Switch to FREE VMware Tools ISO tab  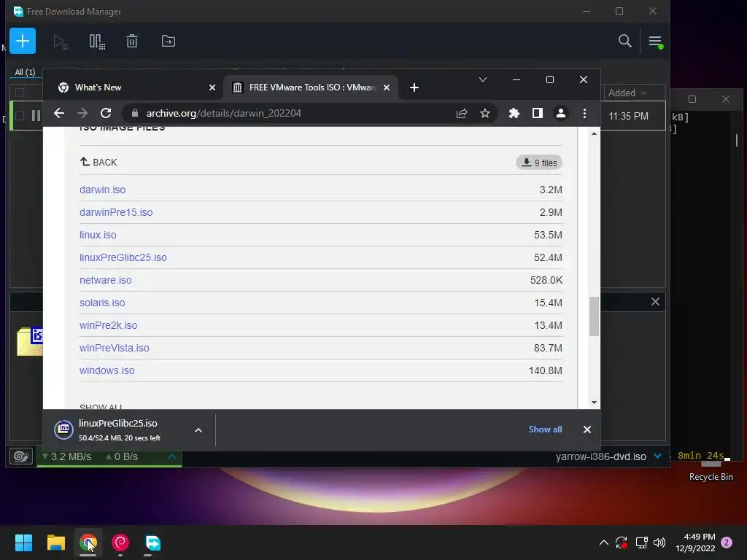click(309, 87)
